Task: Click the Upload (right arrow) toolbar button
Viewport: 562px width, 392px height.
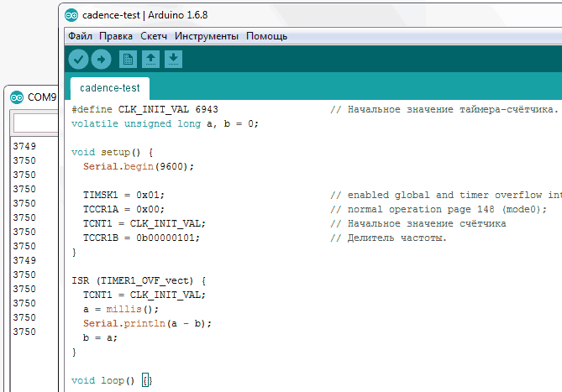Action: pyautogui.click(x=101, y=59)
